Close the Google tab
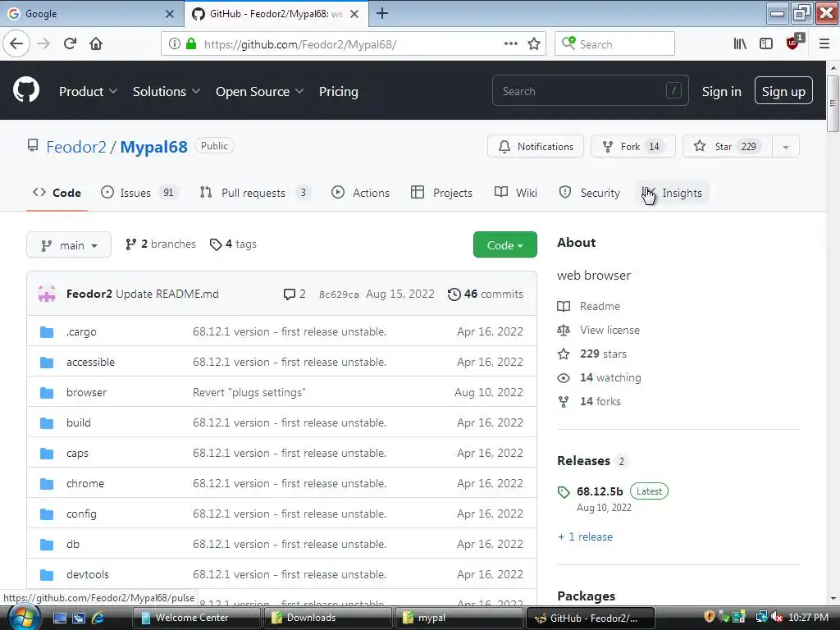This screenshot has height=630, width=840. pos(169,14)
